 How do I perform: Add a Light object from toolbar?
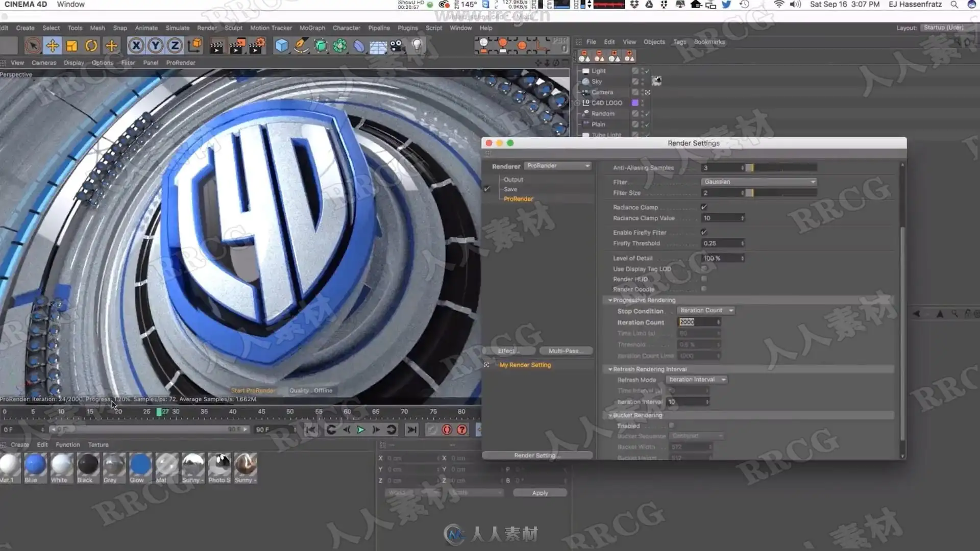417,46
